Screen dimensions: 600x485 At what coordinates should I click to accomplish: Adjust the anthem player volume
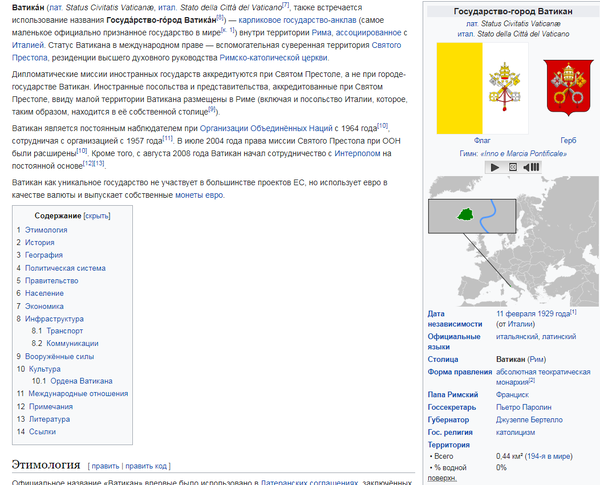point(531,167)
